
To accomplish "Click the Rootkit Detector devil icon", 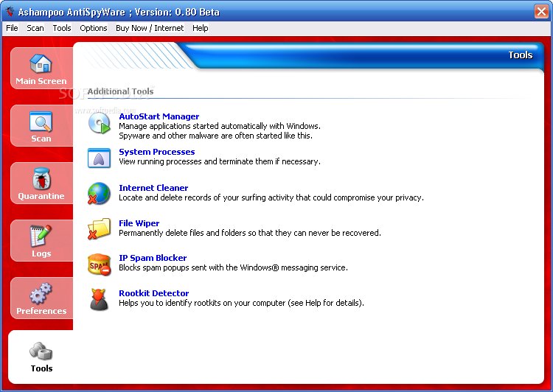I will coord(99,299).
